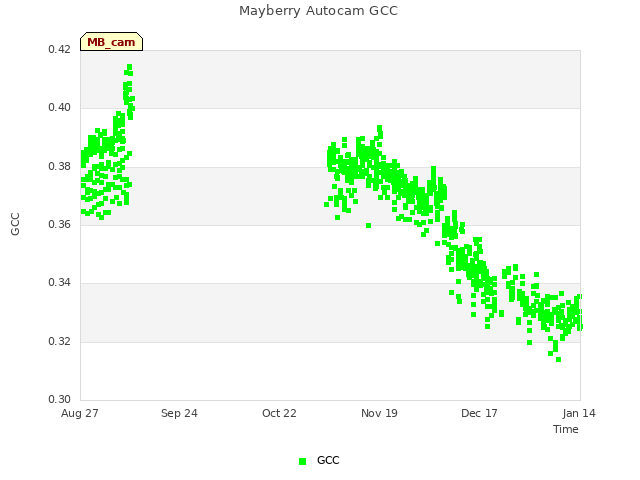640x480 pixels.
Task: Click the 0.38 y-axis value
Action: click(x=60, y=166)
